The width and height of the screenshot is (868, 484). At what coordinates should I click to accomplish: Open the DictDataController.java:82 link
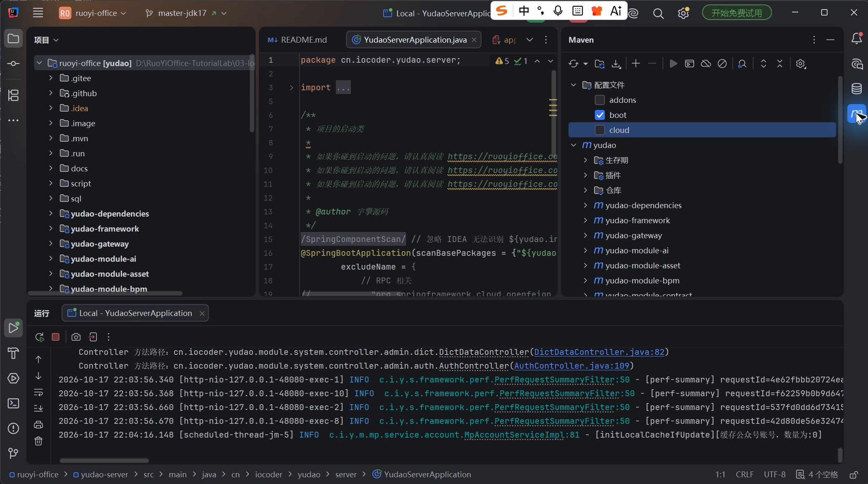tap(599, 352)
